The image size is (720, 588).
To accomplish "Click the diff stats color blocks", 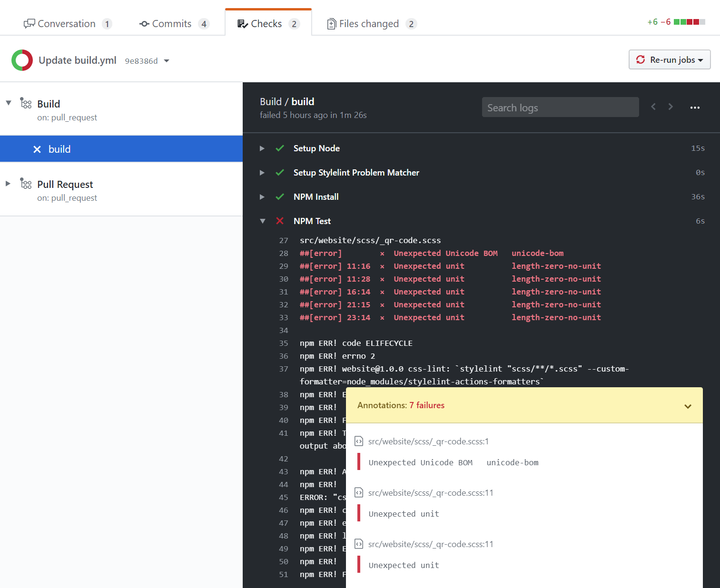I will tap(690, 22).
